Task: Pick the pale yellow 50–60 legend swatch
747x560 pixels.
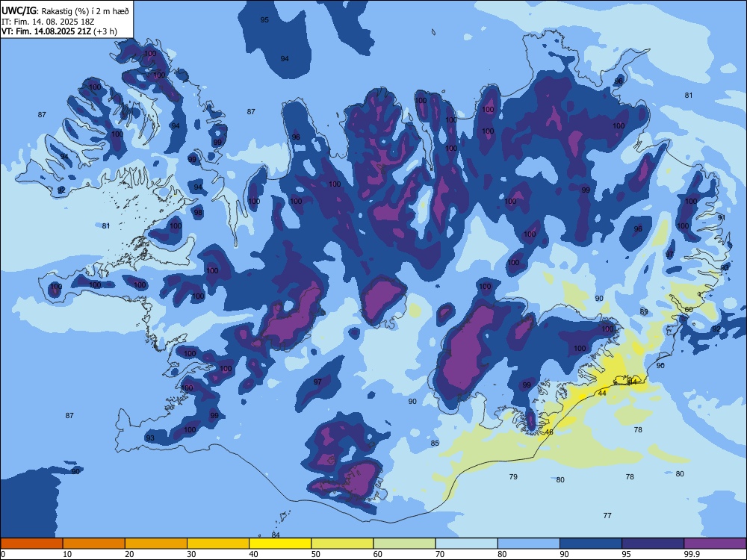Action: [342, 544]
